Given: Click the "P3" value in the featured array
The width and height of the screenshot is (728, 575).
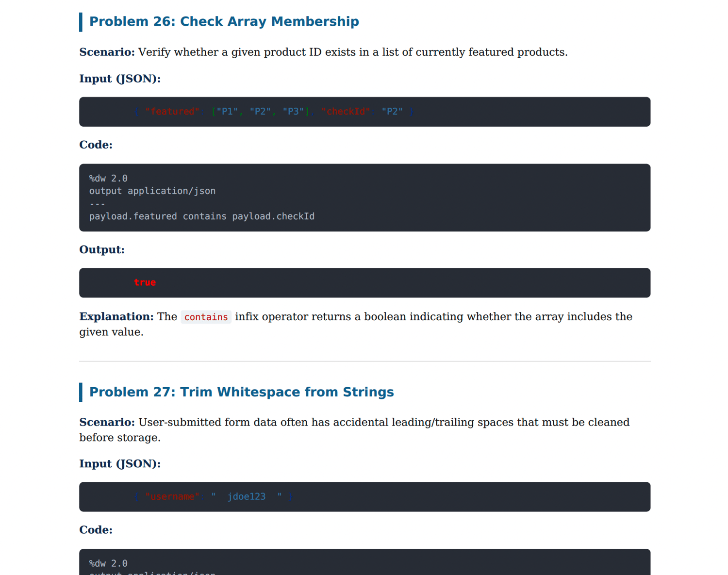Looking at the screenshot, I should 293,112.
